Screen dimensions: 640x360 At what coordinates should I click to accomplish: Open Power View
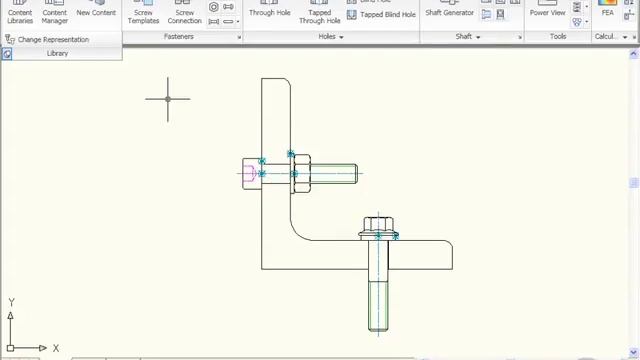click(x=548, y=9)
